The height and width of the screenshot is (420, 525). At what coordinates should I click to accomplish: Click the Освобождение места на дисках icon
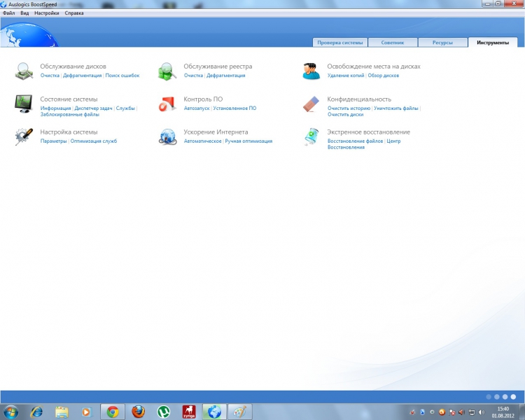click(x=311, y=71)
